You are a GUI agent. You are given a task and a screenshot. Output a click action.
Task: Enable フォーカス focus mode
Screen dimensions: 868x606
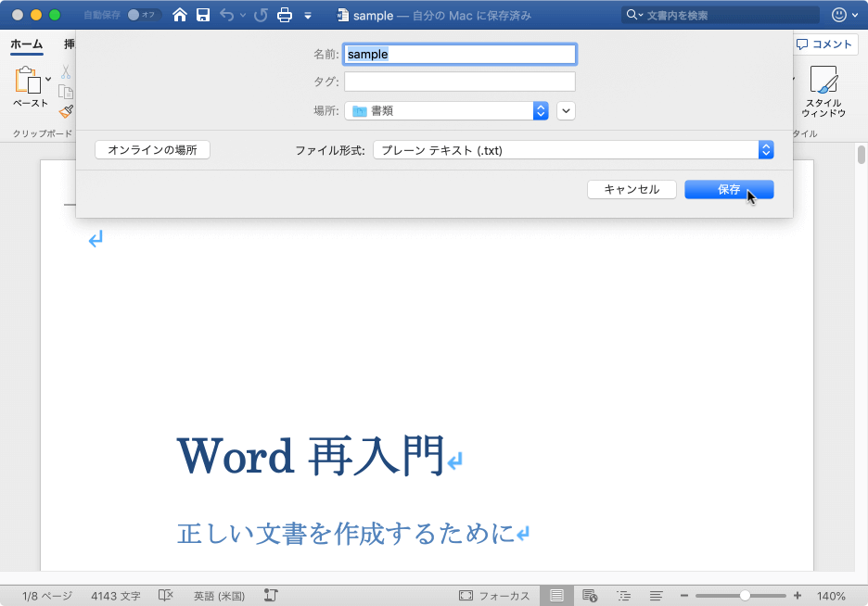click(x=494, y=596)
